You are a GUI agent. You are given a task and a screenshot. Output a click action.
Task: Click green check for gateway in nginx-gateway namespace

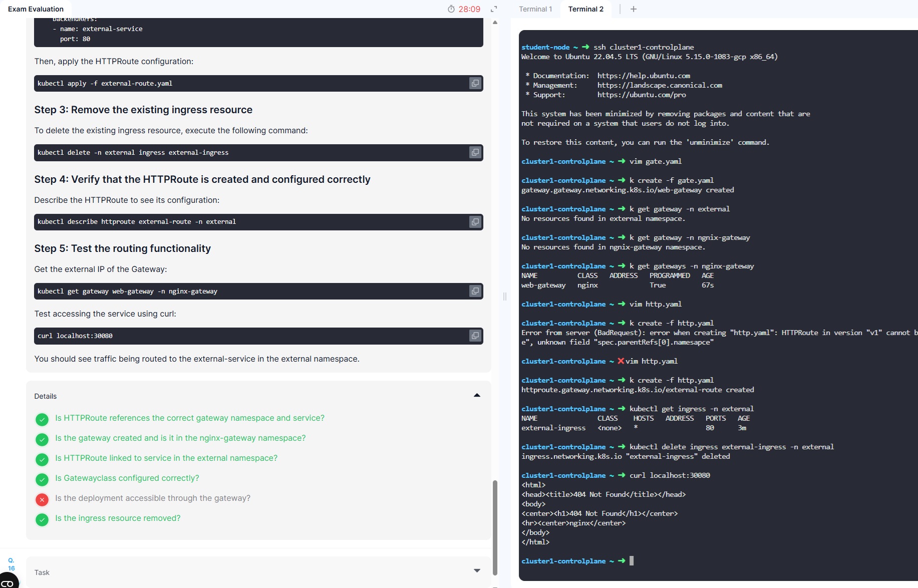tap(42, 439)
